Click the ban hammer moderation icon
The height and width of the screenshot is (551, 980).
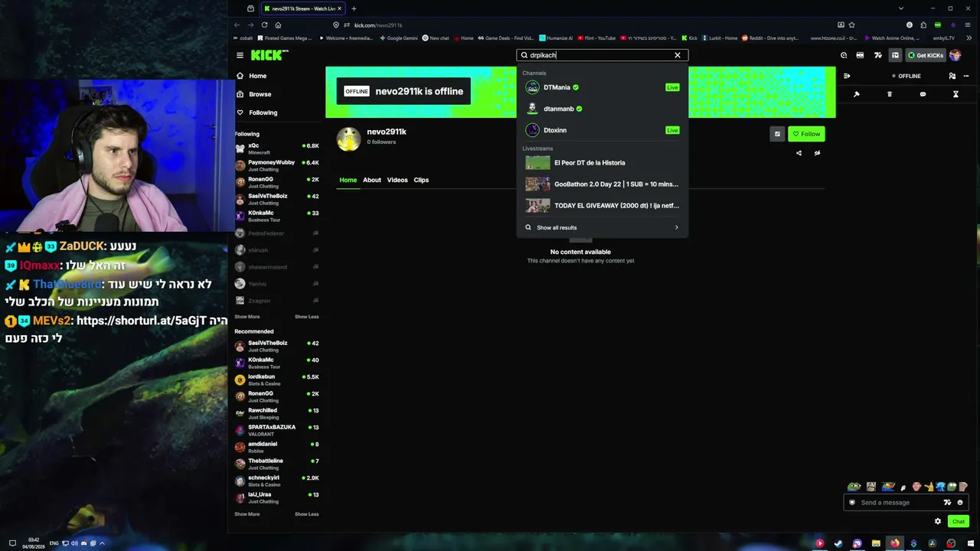click(857, 94)
